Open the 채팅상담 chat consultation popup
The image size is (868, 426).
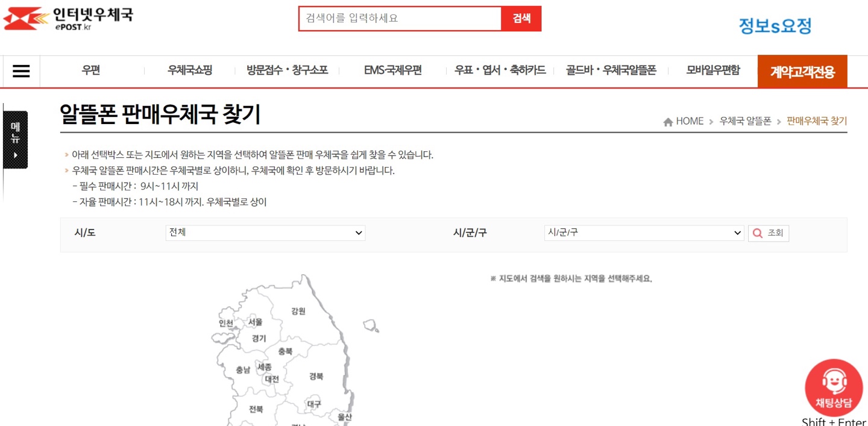pos(834,386)
